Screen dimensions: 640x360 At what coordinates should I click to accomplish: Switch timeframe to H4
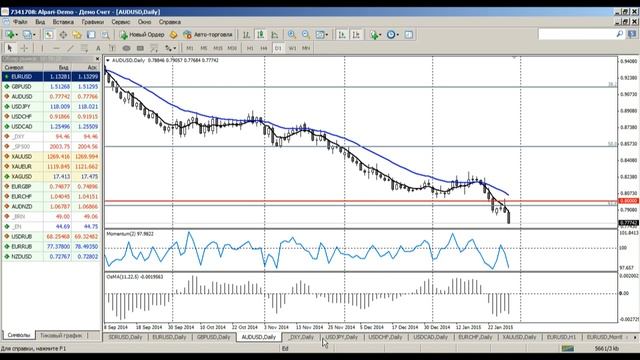click(x=264, y=48)
